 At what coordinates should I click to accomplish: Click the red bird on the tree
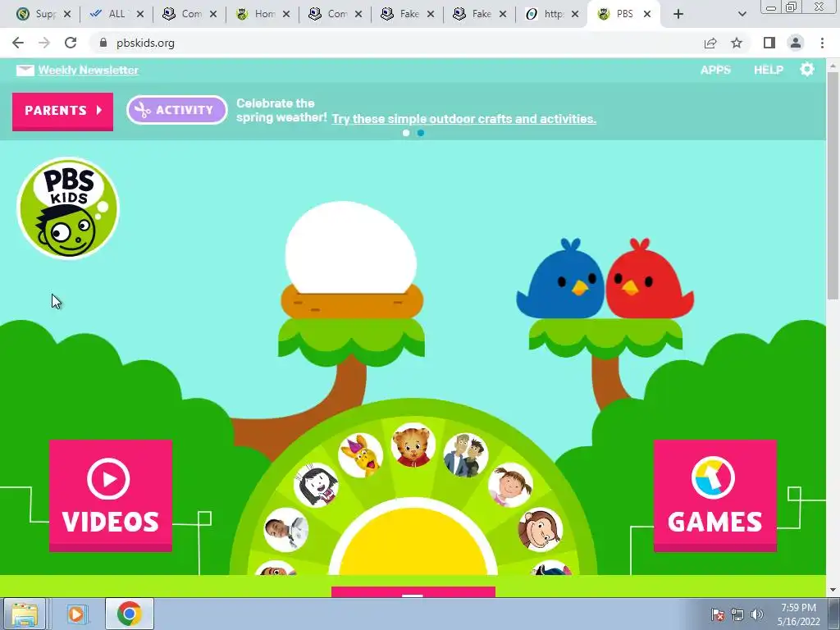pos(648,280)
